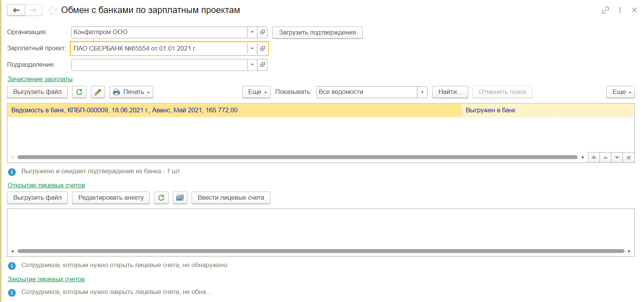Viewport: 644px width, 302px height.
Task: Click Ввести лицевые счета button
Action: pos(231,198)
